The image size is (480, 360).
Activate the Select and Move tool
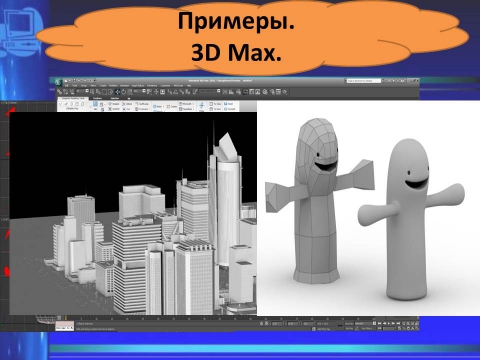click(x=117, y=92)
